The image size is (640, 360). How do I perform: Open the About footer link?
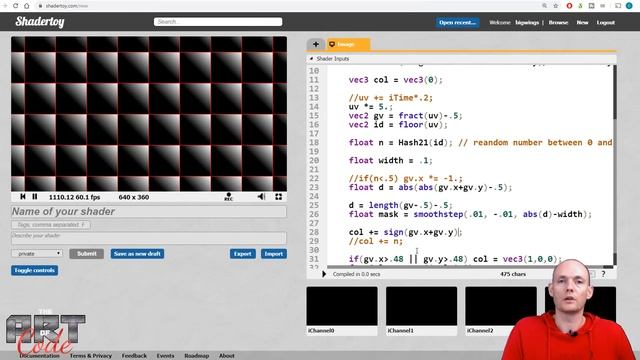(227, 356)
